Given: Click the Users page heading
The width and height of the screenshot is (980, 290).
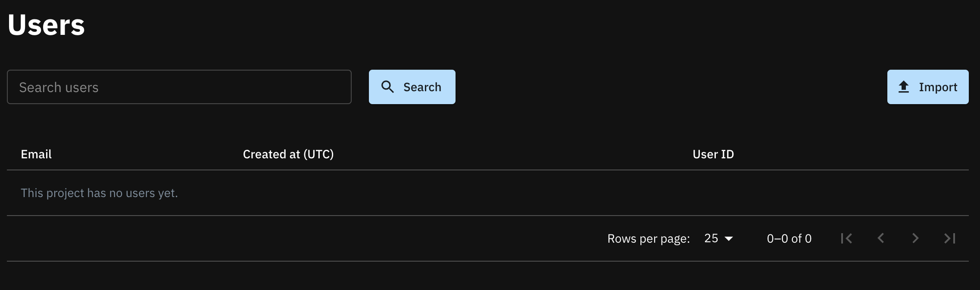Looking at the screenshot, I should 46,25.
